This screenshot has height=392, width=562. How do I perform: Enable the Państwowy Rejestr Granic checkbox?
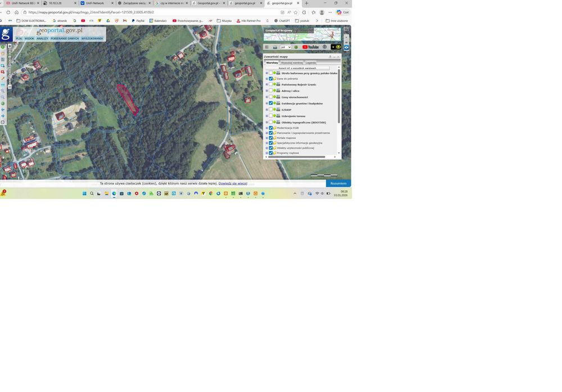pyautogui.click(x=271, y=84)
